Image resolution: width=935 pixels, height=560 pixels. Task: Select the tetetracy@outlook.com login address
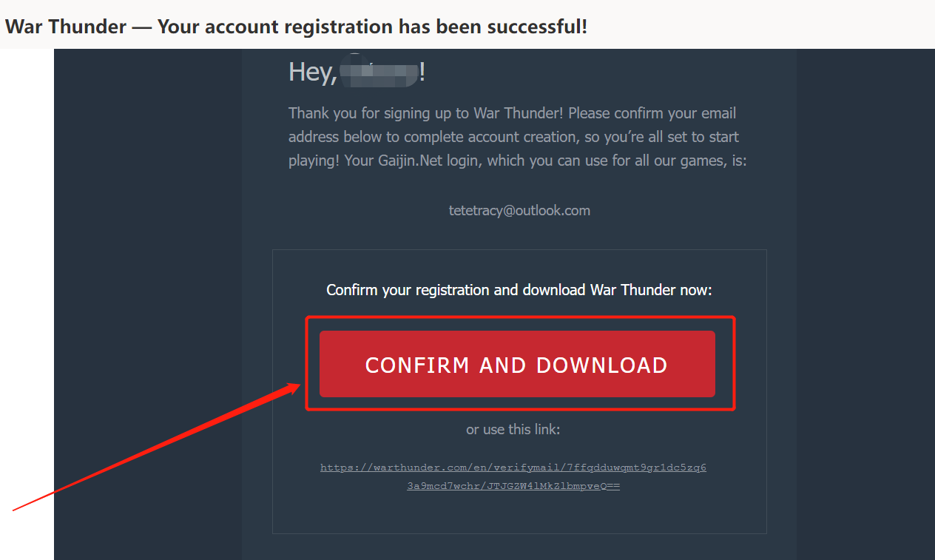(x=519, y=210)
